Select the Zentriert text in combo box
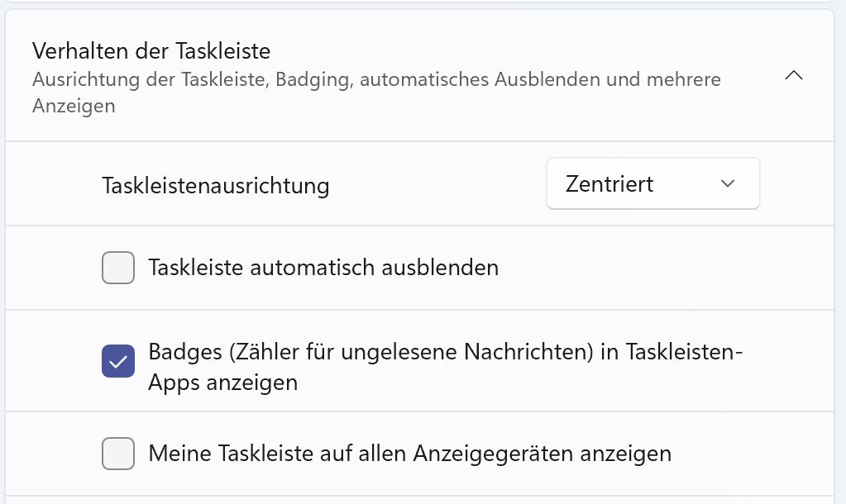846x504 pixels. [x=609, y=184]
